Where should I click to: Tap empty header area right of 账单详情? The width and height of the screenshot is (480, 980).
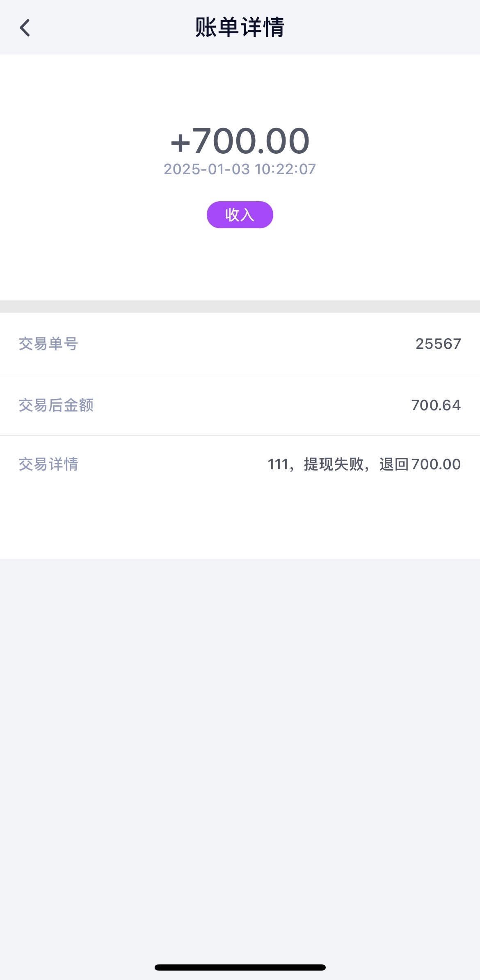click(x=382, y=28)
